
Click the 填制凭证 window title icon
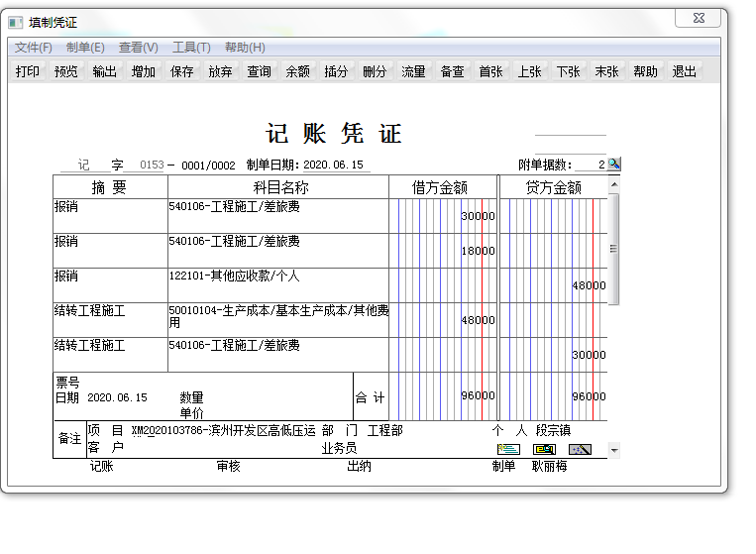tap(16, 22)
